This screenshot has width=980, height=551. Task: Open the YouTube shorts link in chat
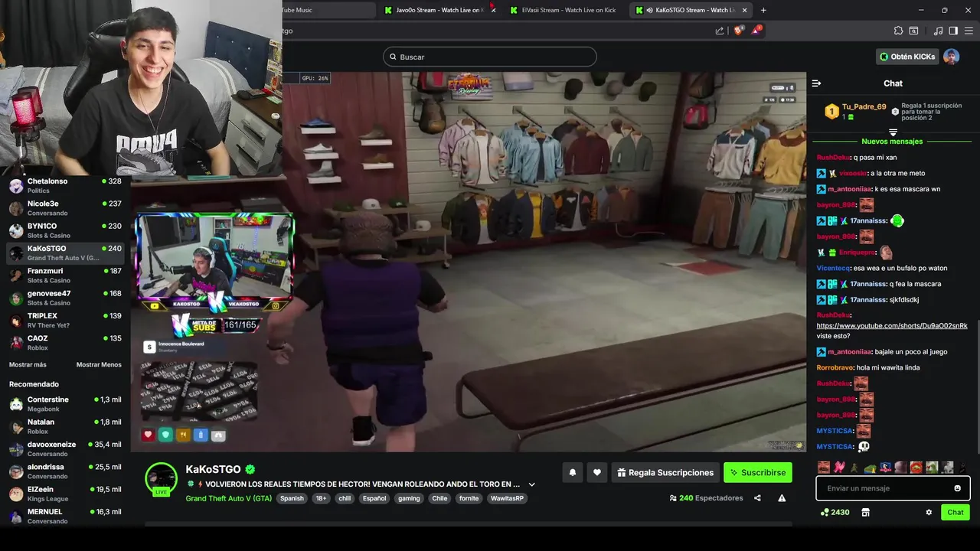(x=892, y=326)
